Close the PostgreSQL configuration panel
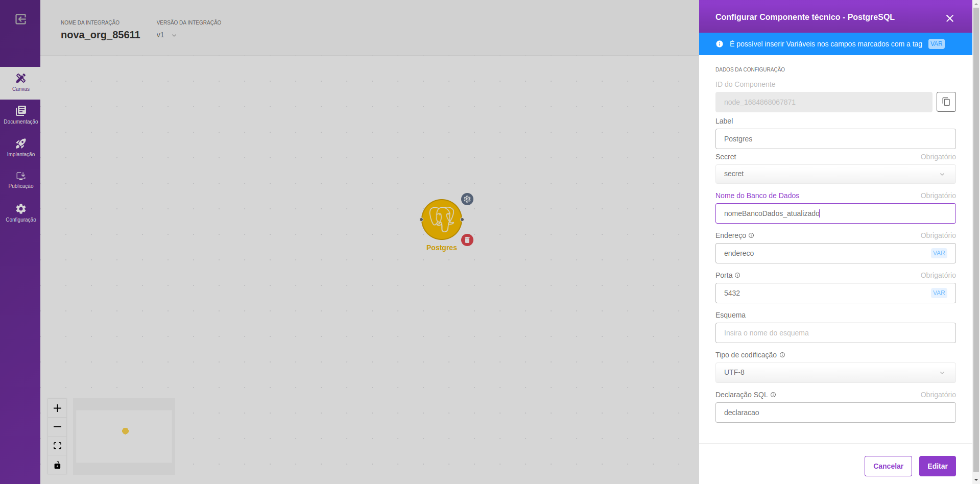This screenshot has height=484, width=980. pyautogui.click(x=950, y=18)
